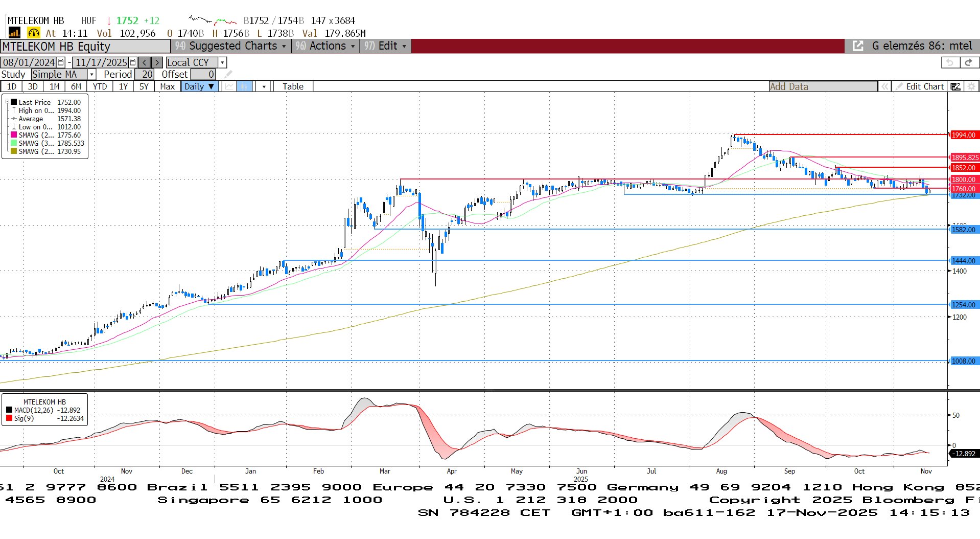This screenshot has height=539, width=980.
Task: Click the annotations icon beside Edit Chart
Action: tap(955, 86)
